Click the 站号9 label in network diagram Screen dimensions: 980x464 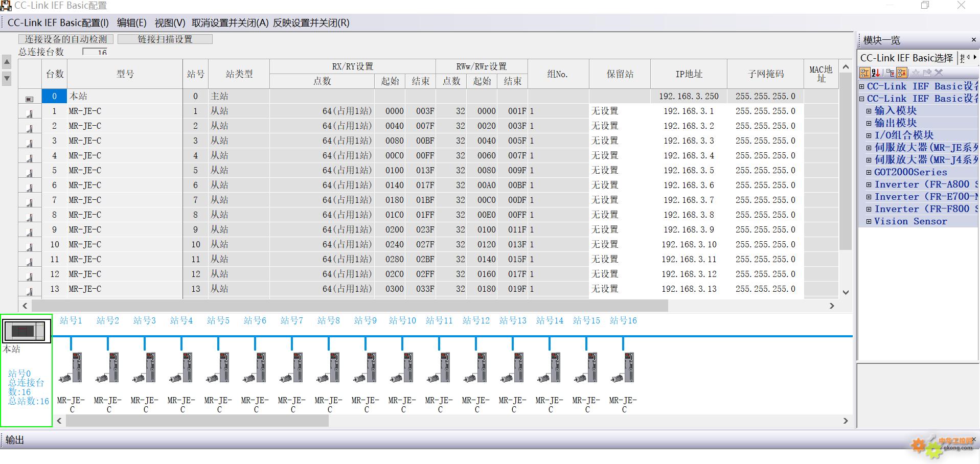click(366, 320)
